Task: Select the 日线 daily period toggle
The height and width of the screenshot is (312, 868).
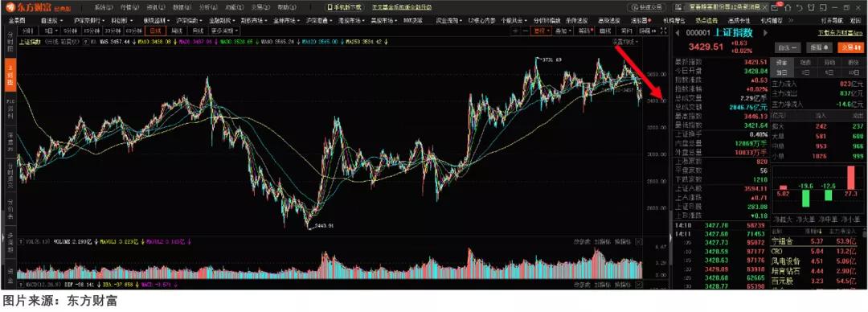Action: click(156, 31)
